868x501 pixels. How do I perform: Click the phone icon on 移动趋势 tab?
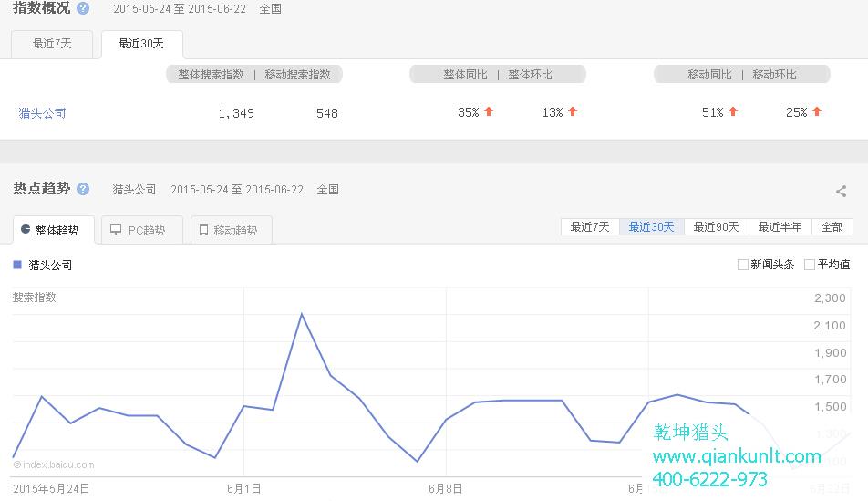(x=203, y=231)
